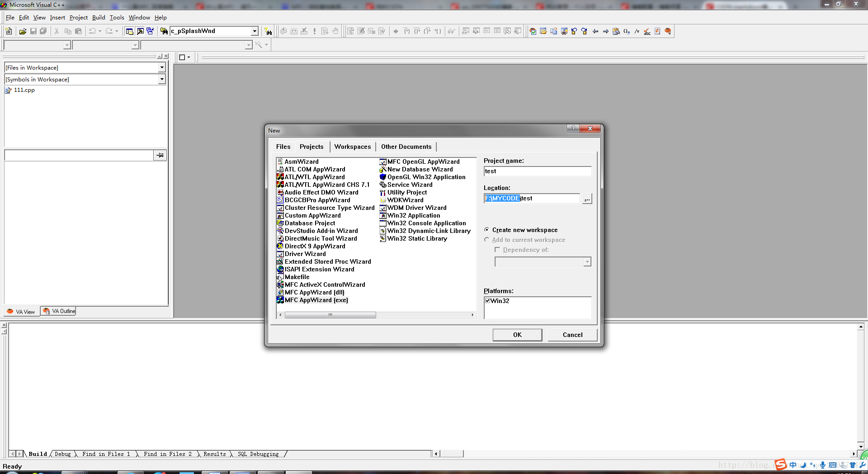Open the Redo history dropdown arrow
This screenshot has width=868, height=474.
pyautogui.click(x=117, y=31)
